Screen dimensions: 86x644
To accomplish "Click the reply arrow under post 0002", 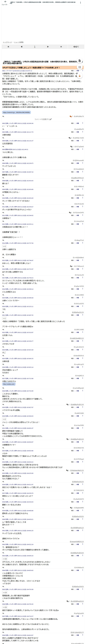I will [x=3, y=129].
